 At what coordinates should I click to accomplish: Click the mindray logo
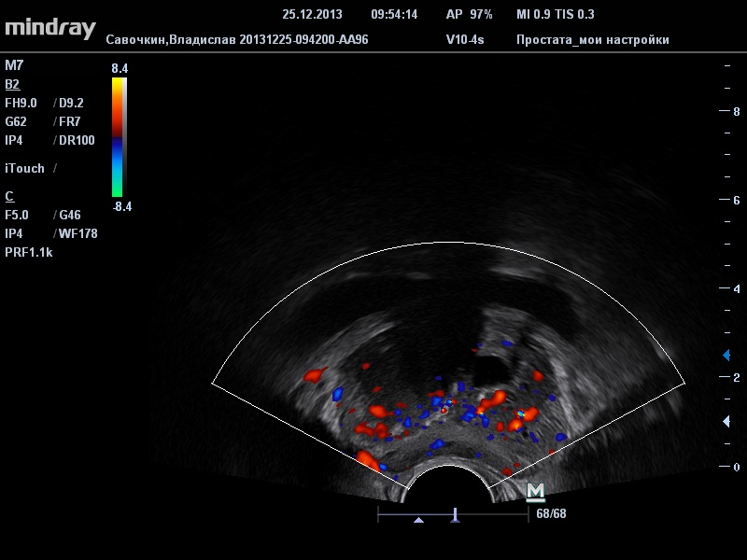(50, 29)
